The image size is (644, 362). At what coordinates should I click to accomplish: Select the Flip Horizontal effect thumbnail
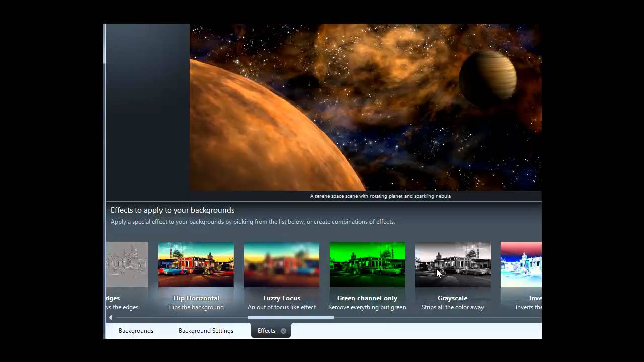pyautogui.click(x=196, y=264)
